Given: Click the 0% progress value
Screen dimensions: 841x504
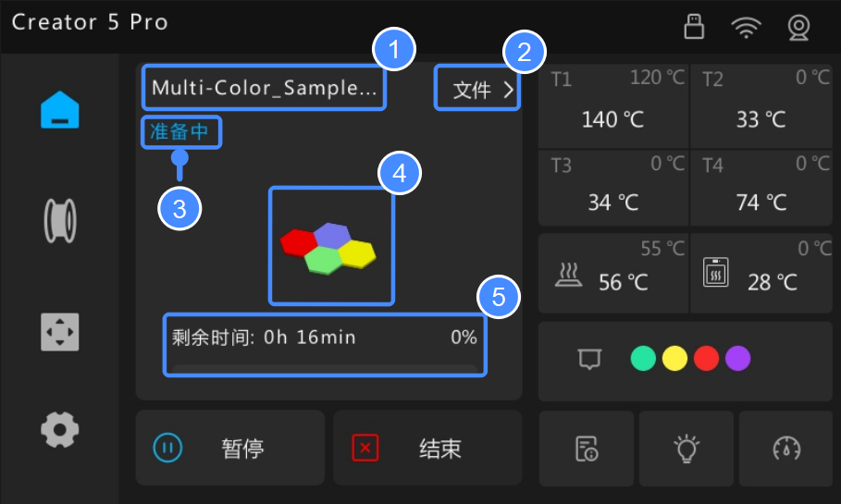Looking at the screenshot, I should tap(464, 338).
